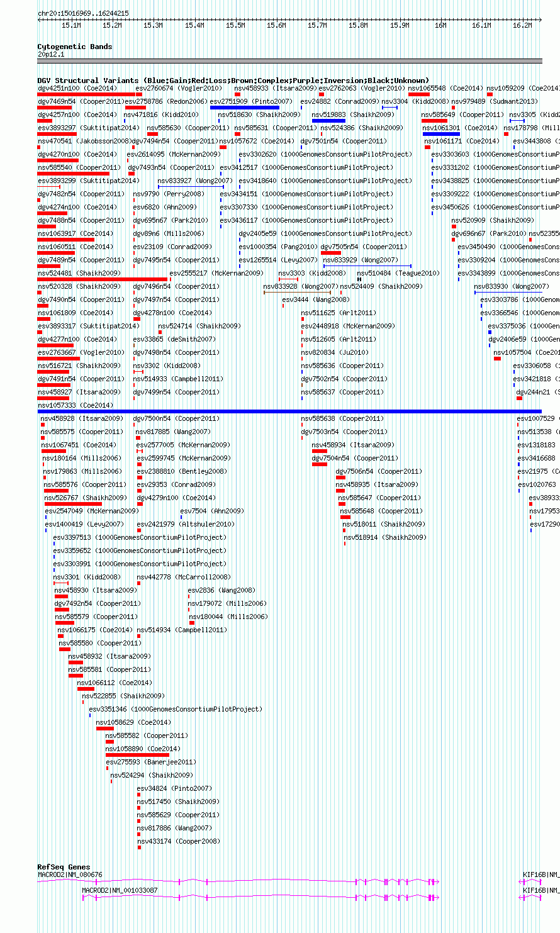
Task: Select nsv3303 (Kidd2008) label
Action: (312, 274)
